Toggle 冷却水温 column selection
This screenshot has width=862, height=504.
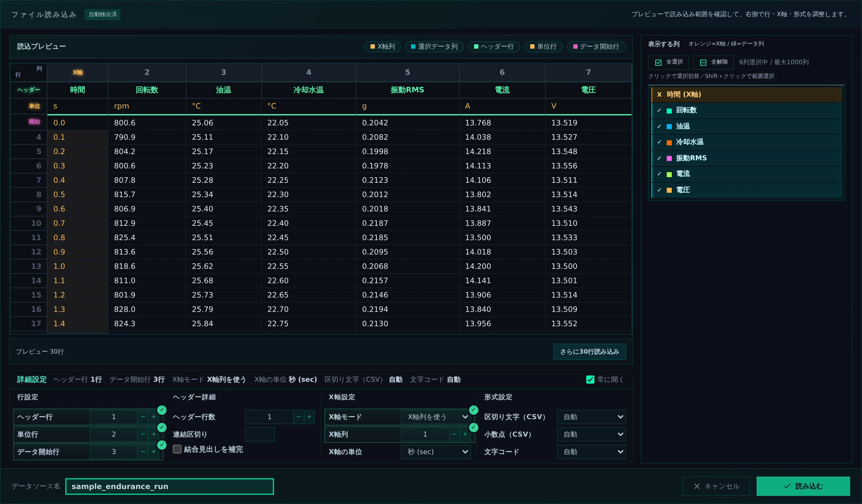pyautogui.click(x=747, y=142)
